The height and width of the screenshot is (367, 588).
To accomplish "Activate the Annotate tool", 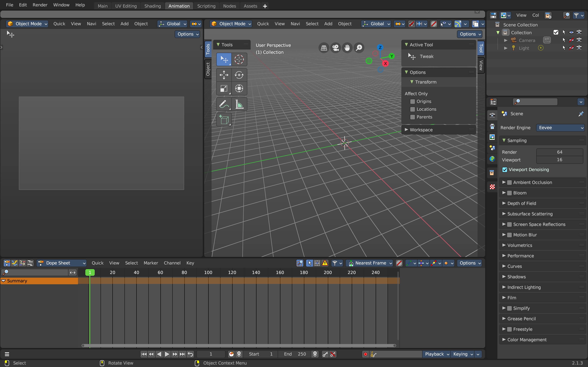I will pyautogui.click(x=224, y=104).
